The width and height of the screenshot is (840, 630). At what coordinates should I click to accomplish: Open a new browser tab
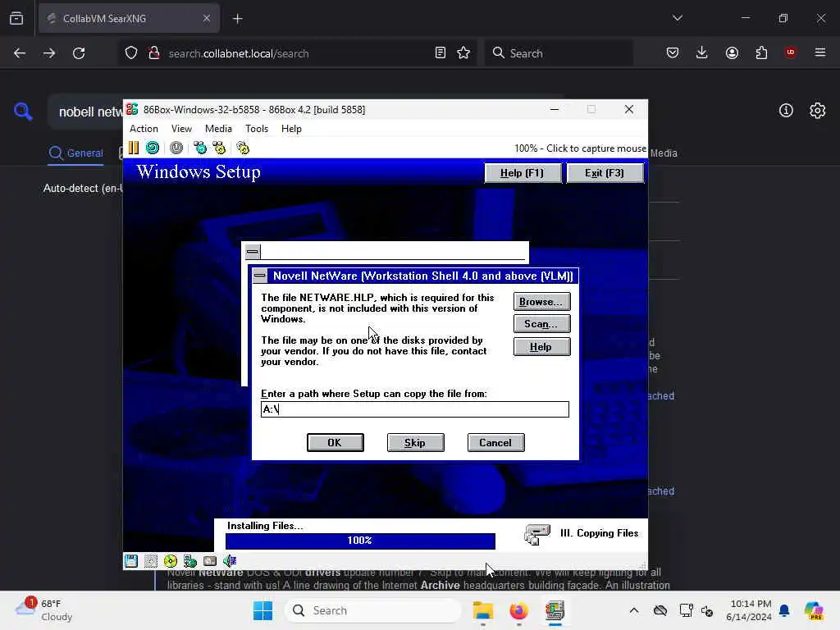238,19
